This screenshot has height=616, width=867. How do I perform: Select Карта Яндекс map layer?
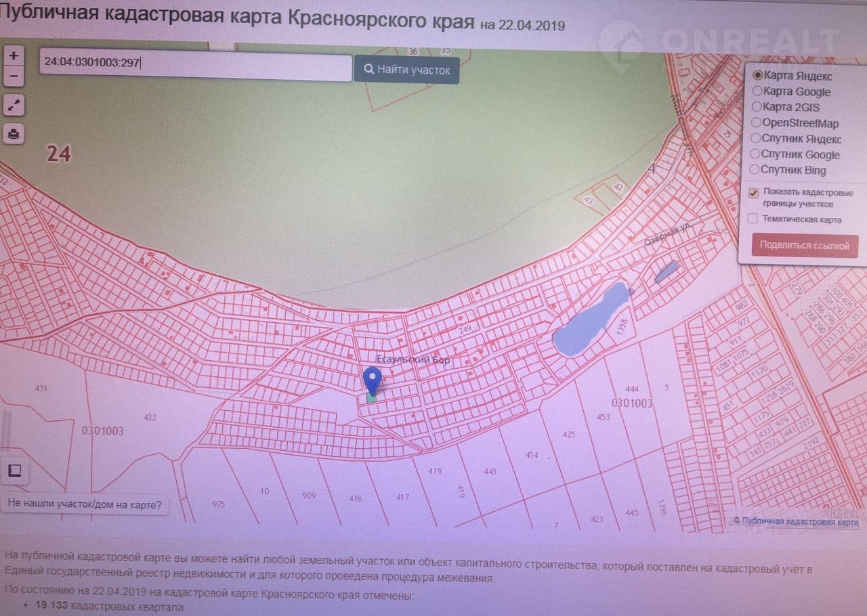pyautogui.click(x=757, y=76)
